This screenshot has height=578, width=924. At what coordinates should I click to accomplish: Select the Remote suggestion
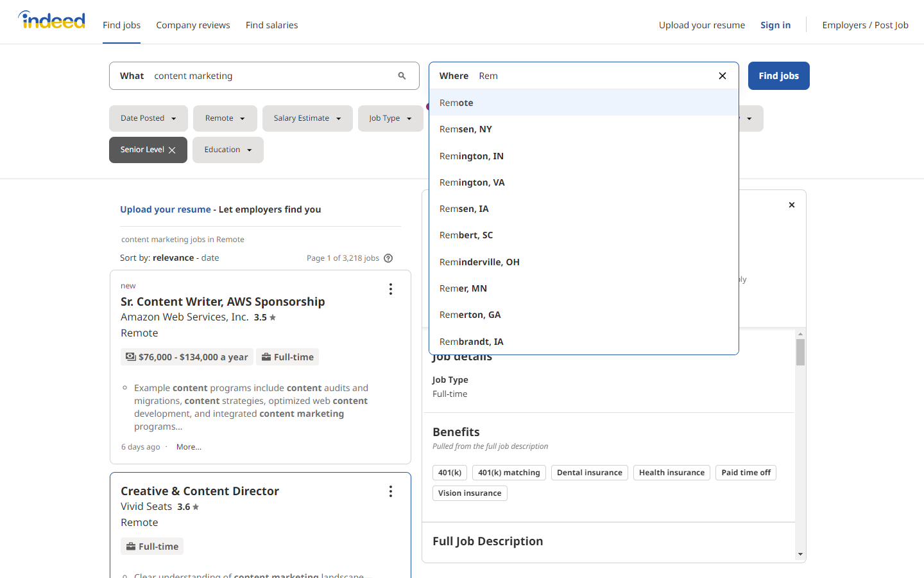pyautogui.click(x=584, y=103)
